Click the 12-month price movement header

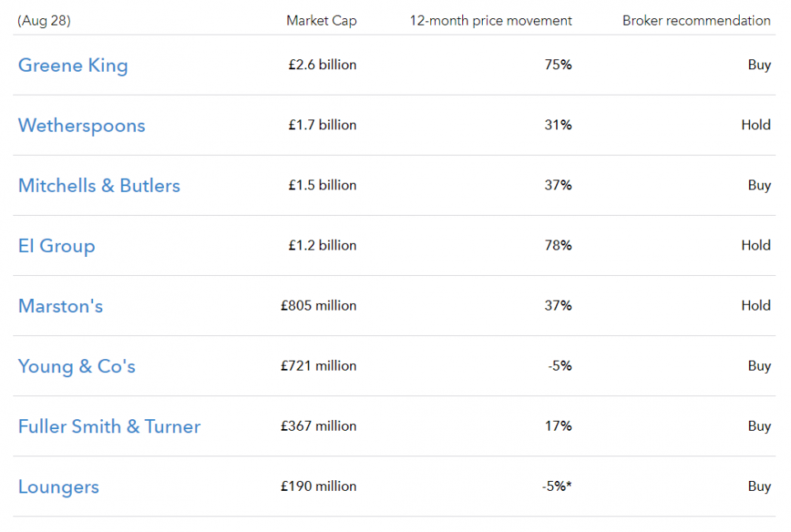[490, 21]
